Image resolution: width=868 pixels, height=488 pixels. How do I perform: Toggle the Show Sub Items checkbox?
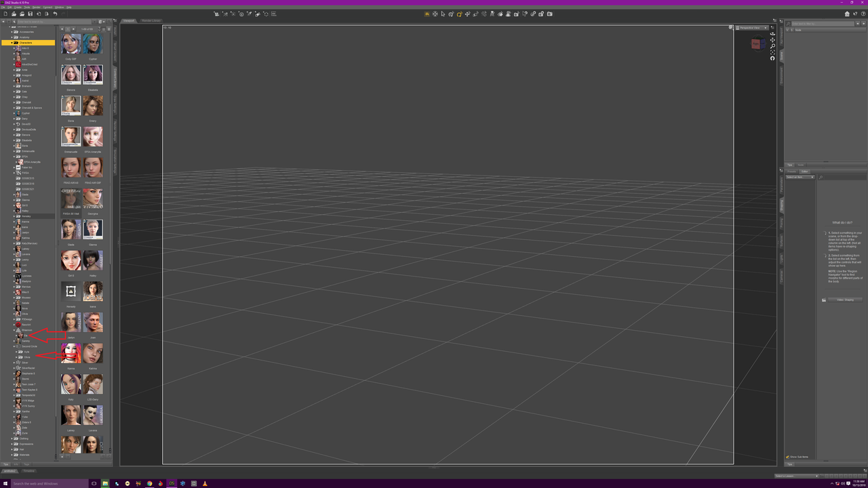coord(787,457)
